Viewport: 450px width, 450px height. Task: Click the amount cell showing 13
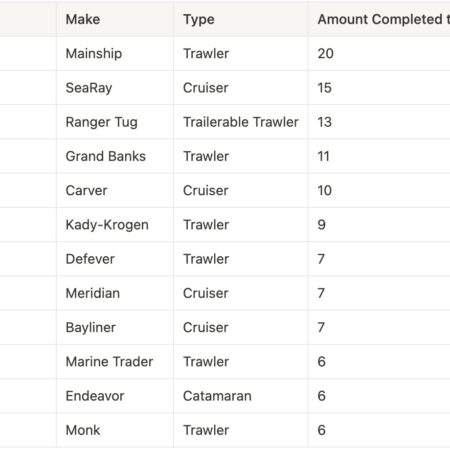click(x=379, y=122)
